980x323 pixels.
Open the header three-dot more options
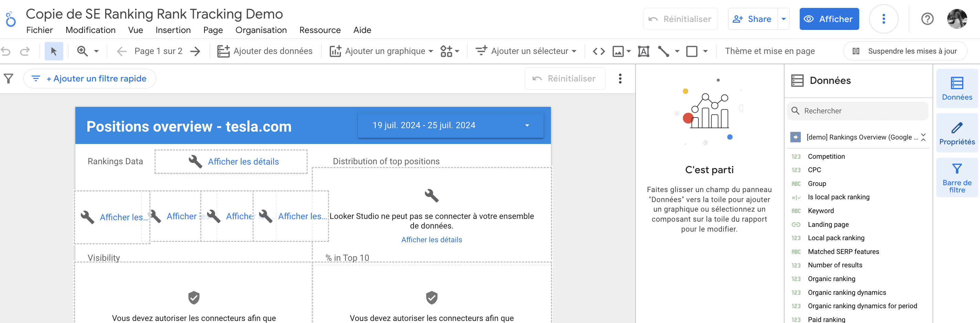pyautogui.click(x=883, y=19)
